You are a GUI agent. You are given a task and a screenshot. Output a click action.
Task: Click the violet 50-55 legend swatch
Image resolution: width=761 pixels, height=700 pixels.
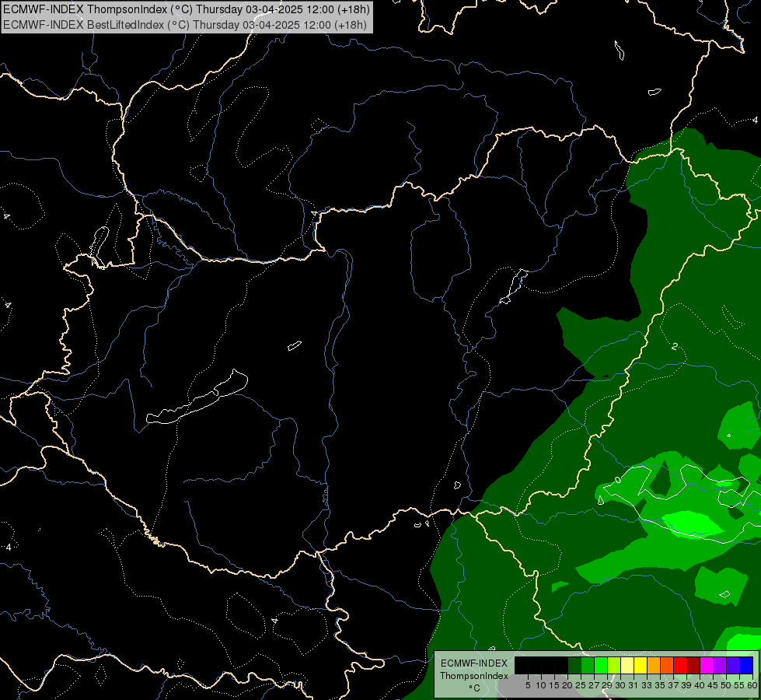coord(733,665)
